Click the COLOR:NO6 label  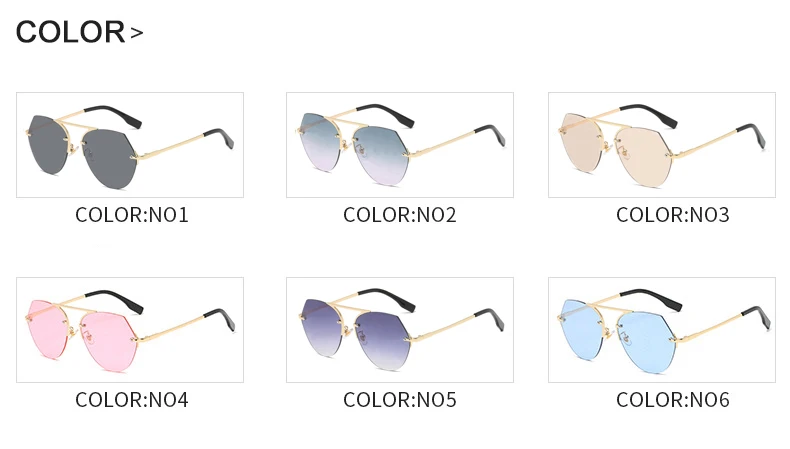673,400
